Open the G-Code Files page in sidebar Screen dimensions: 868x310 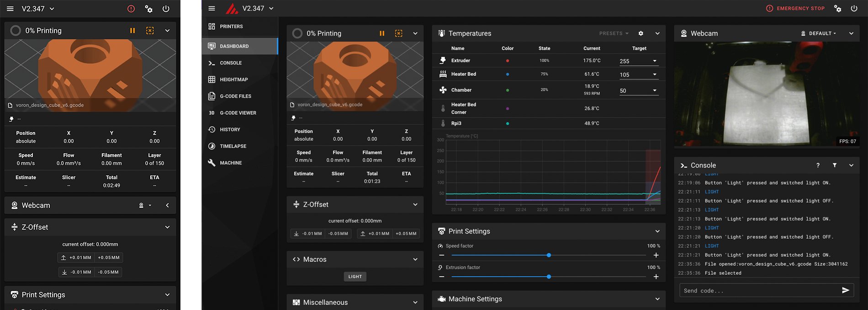(235, 96)
